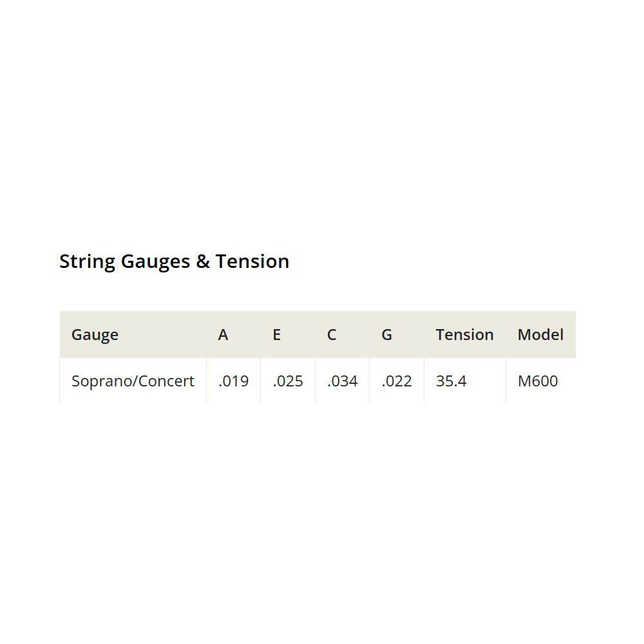Select the 35.4 tension value
Screen dimensions: 644x644
point(451,381)
